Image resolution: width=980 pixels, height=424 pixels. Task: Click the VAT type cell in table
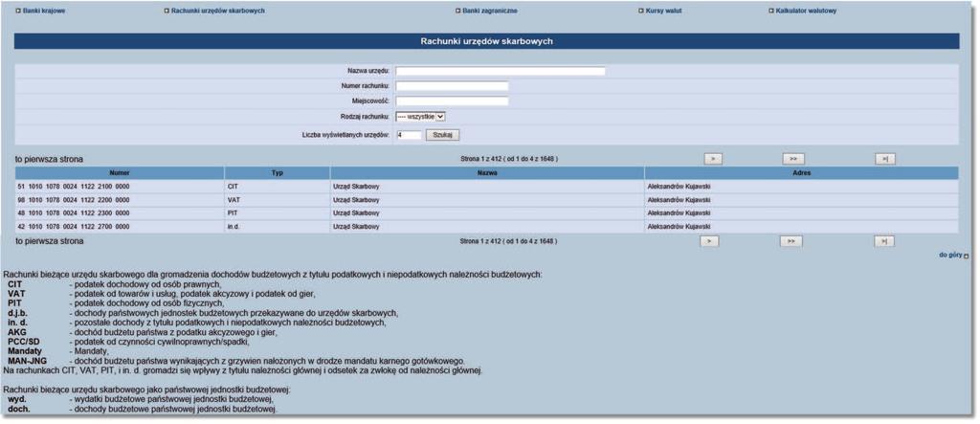278,200
